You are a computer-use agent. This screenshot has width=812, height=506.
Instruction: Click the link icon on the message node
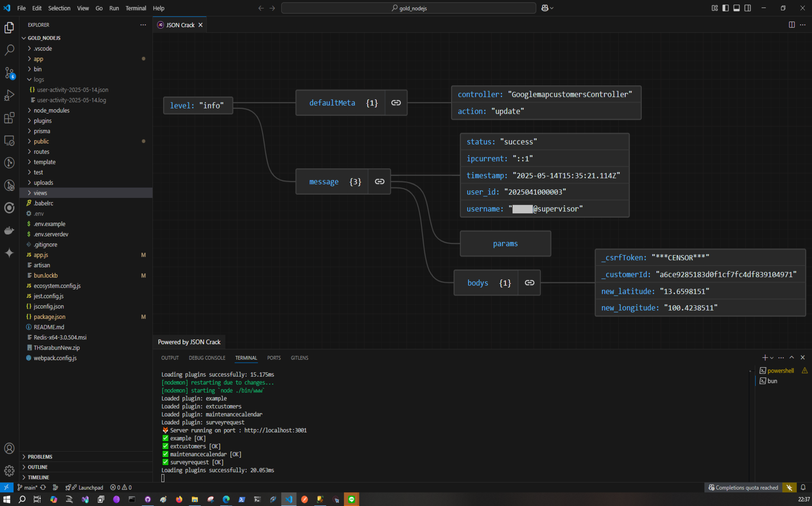point(379,181)
